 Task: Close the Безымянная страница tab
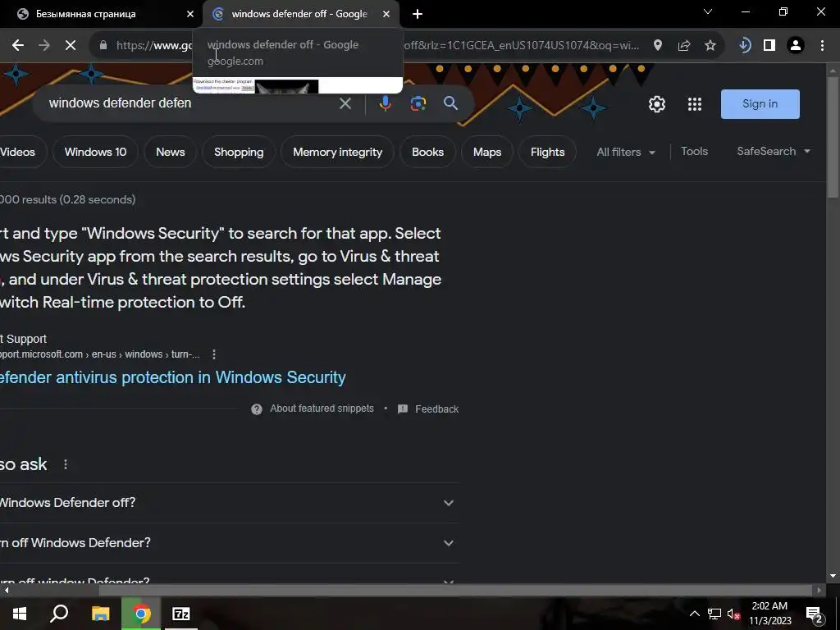pyautogui.click(x=190, y=14)
